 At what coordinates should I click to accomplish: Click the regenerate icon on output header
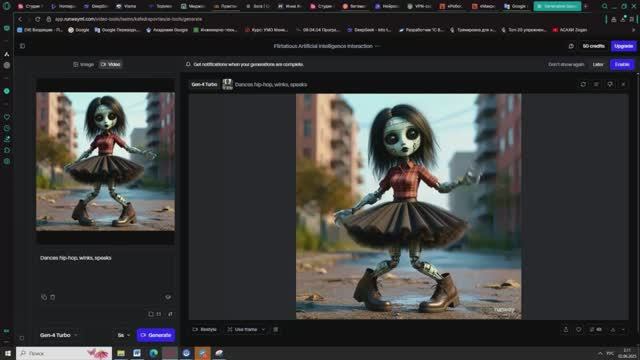pos(583,84)
